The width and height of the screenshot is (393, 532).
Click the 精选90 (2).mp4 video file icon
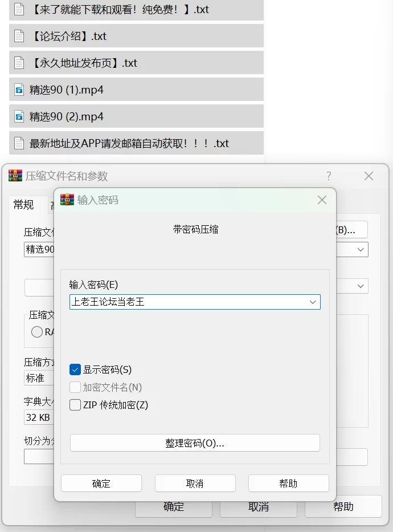pos(19,117)
